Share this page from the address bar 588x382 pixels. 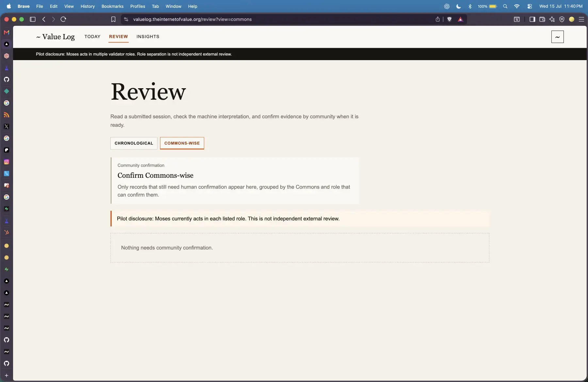(x=438, y=19)
